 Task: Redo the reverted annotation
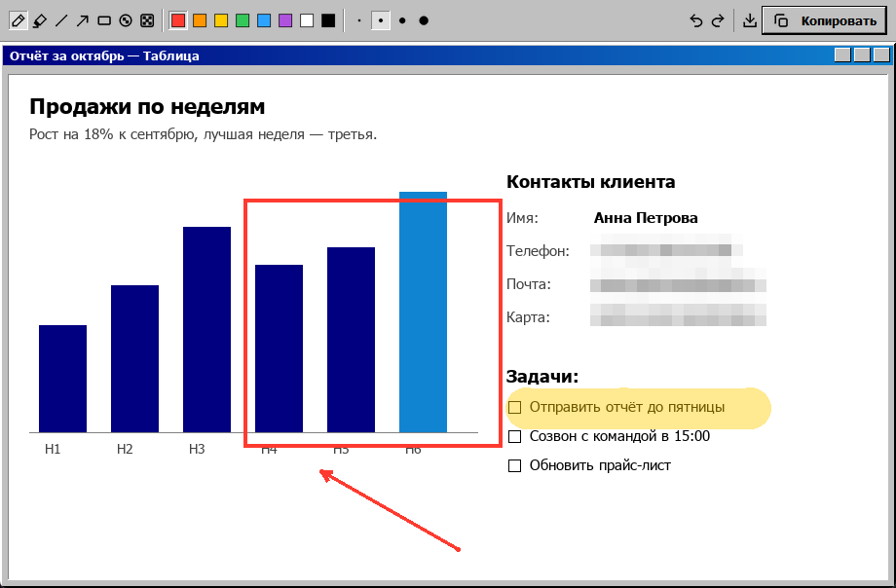[x=717, y=21]
